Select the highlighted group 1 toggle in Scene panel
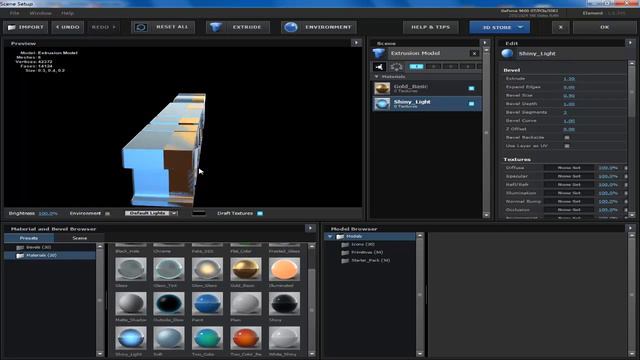The height and width of the screenshot is (360, 640). (x=416, y=67)
